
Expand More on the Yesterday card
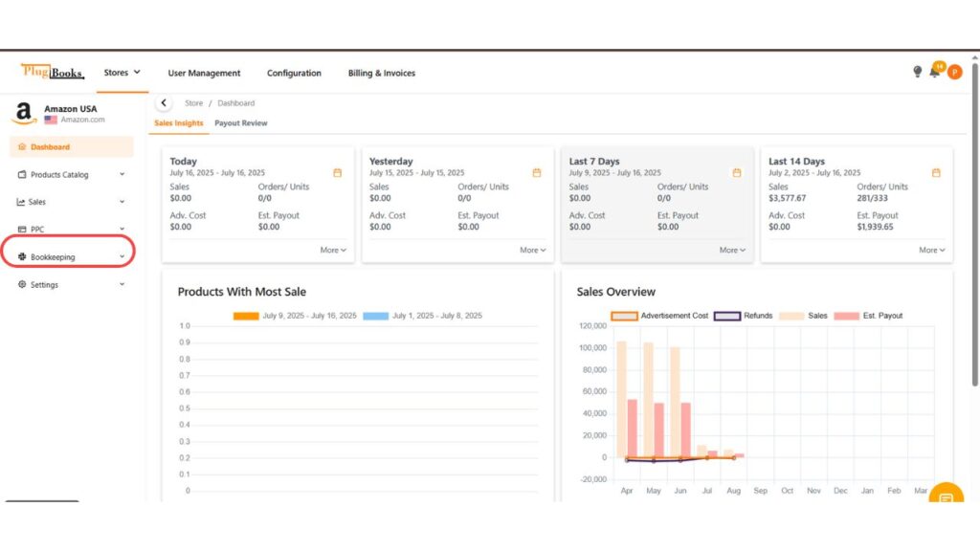pos(532,250)
